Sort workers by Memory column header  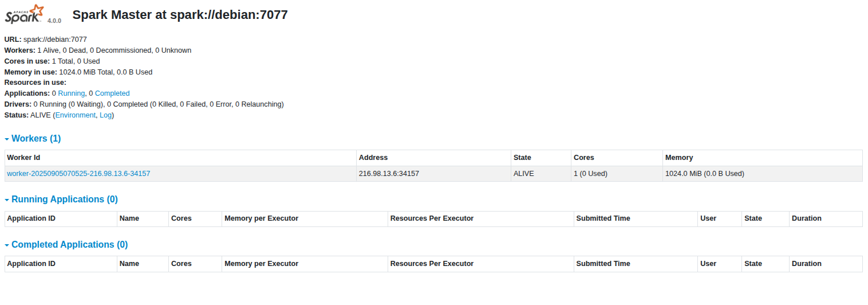[x=679, y=158]
